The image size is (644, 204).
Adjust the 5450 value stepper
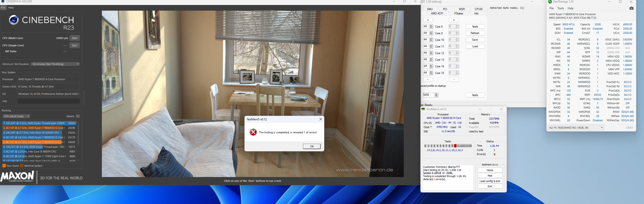coord(436,95)
